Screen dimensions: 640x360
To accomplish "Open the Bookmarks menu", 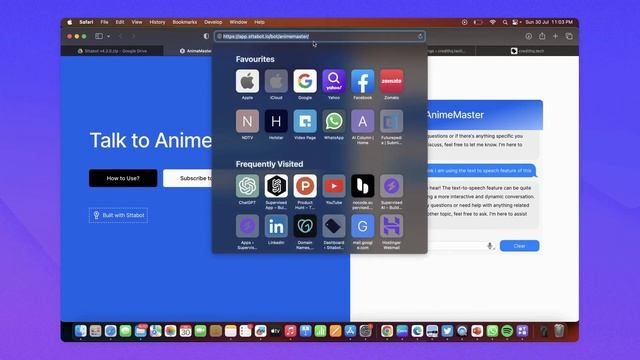I will point(184,22).
